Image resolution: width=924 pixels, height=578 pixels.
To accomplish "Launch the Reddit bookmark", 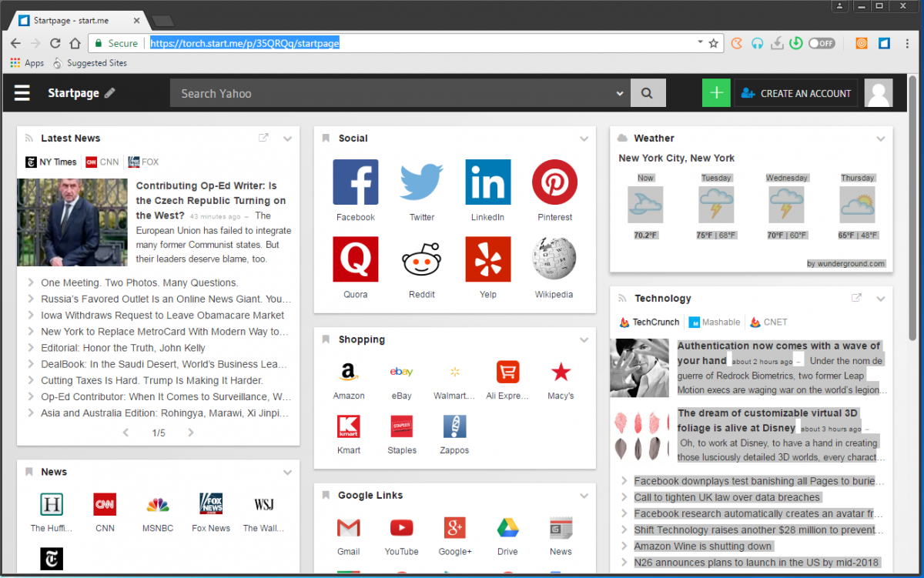I will tap(421, 259).
